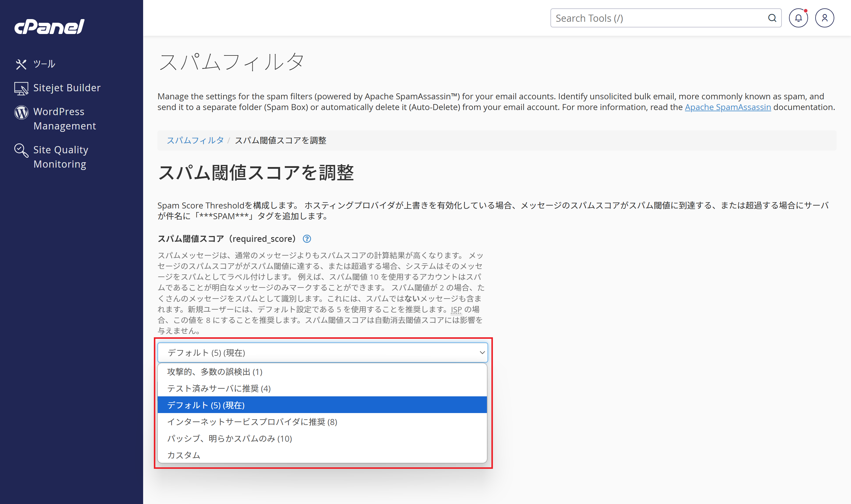Open the user account menu icon

(x=824, y=18)
